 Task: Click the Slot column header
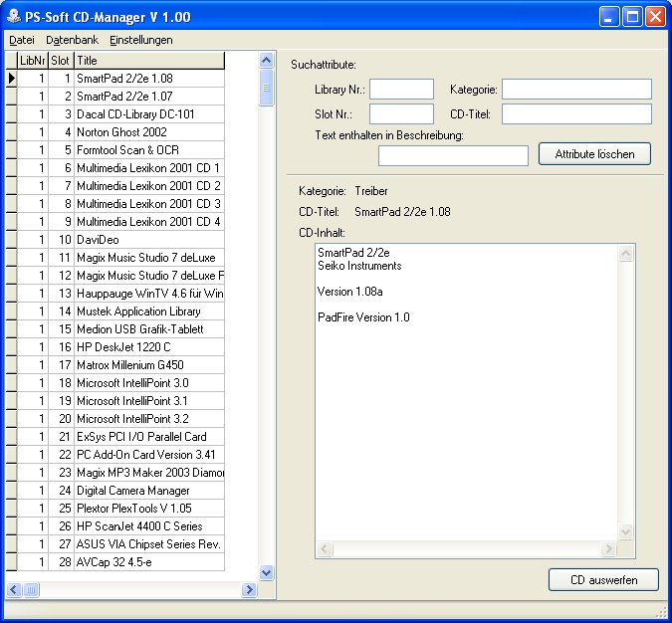61,61
